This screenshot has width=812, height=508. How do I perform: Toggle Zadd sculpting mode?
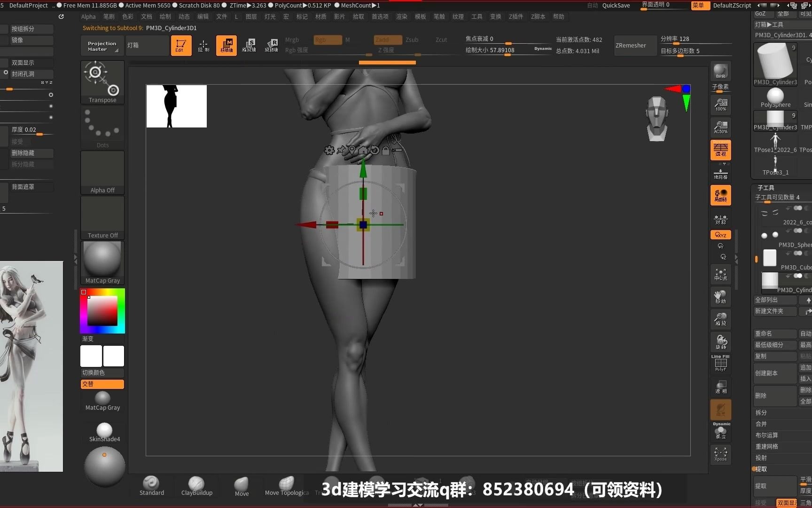pyautogui.click(x=387, y=40)
